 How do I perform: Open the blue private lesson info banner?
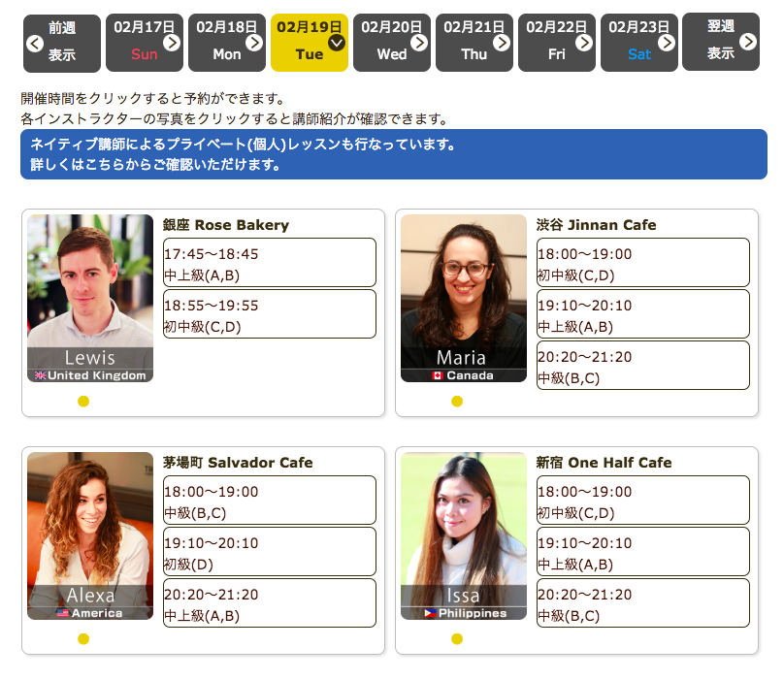coord(393,154)
